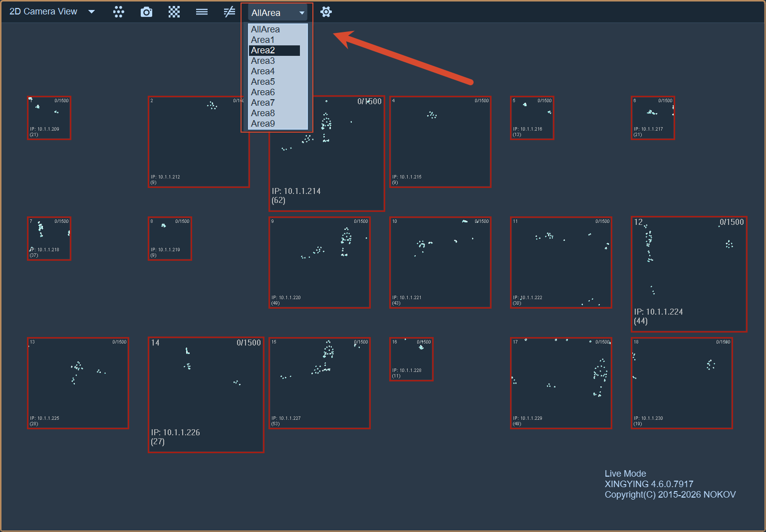This screenshot has height=532, width=766.
Task: Click the camera snapshot icon
Action: pos(146,12)
